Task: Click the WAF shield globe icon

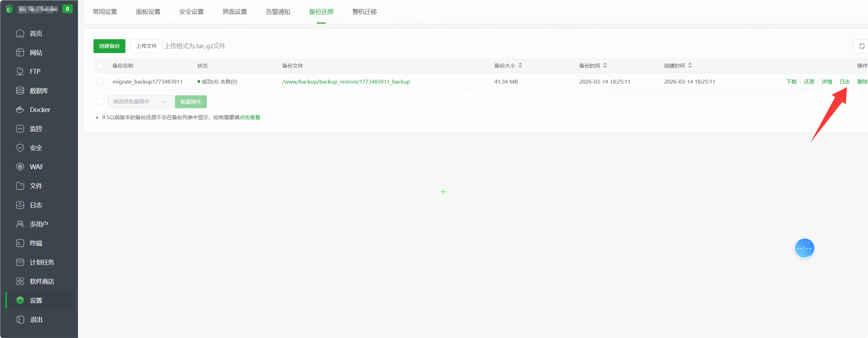Action: 20,167
